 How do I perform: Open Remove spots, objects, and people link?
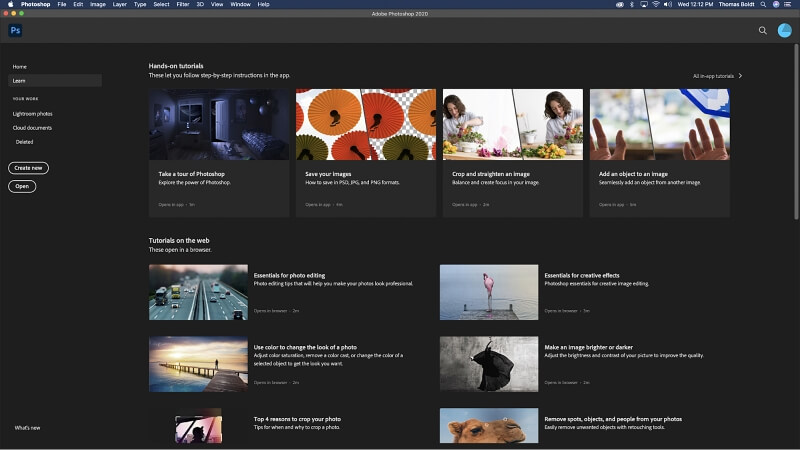[x=613, y=419]
